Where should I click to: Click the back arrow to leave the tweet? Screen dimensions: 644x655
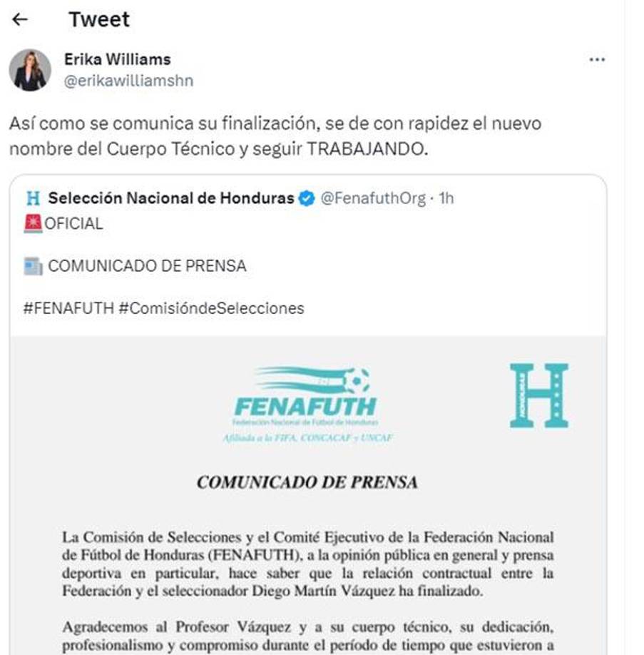19,19
